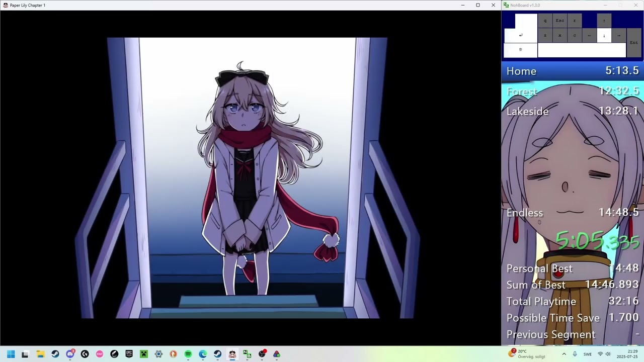Image resolution: width=644 pixels, height=362 pixels.
Task: Click the Ent key in NohBoard
Action: 633,43
